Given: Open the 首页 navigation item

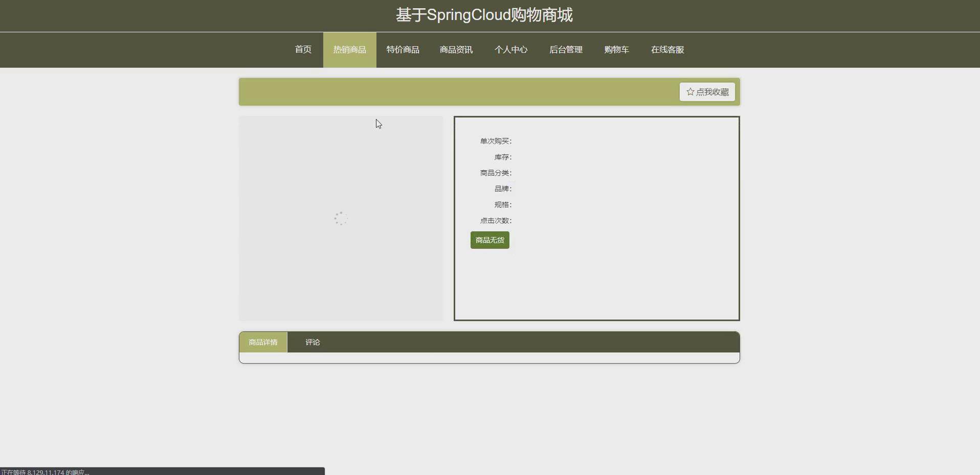Looking at the screenshot, I should (x=303, y=50).
